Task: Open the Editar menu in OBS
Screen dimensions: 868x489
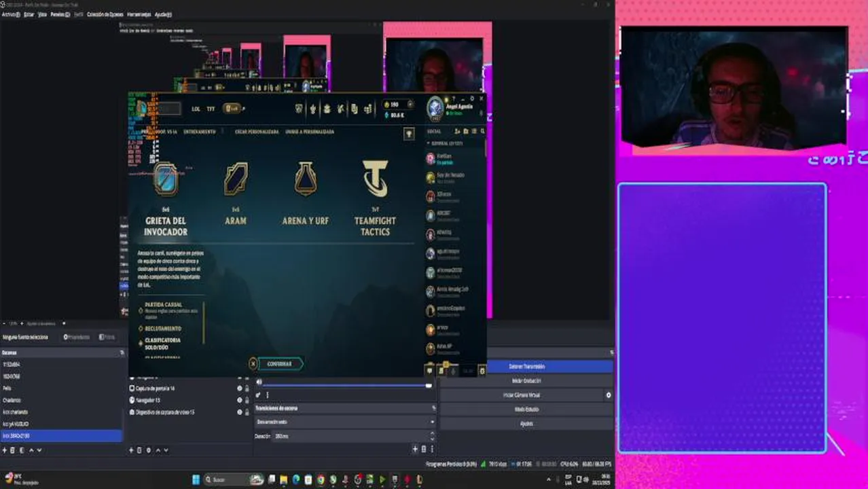Action: (x=29, y=14)
